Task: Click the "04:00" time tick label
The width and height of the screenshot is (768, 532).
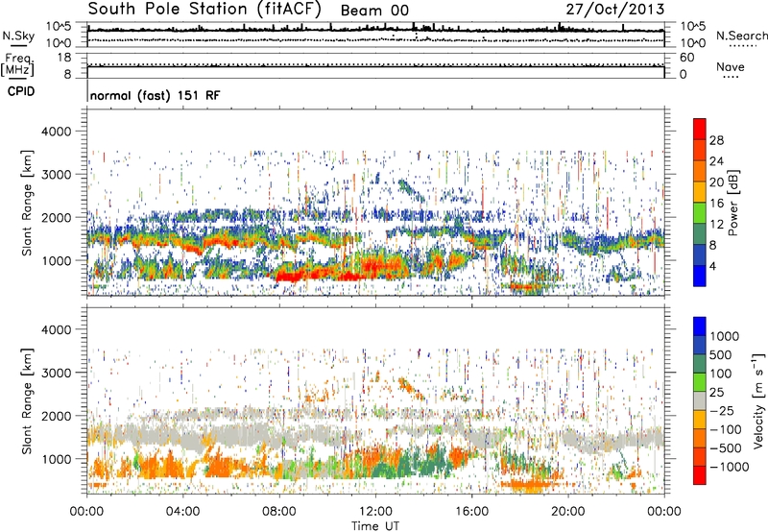Action: click(x=183, y=512)
